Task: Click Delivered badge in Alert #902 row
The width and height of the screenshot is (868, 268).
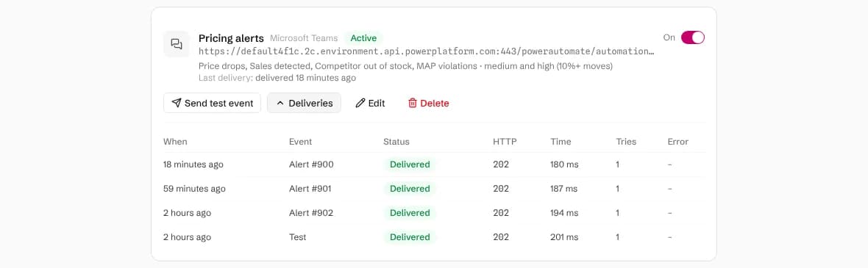Action: click(x=410, y=213)
